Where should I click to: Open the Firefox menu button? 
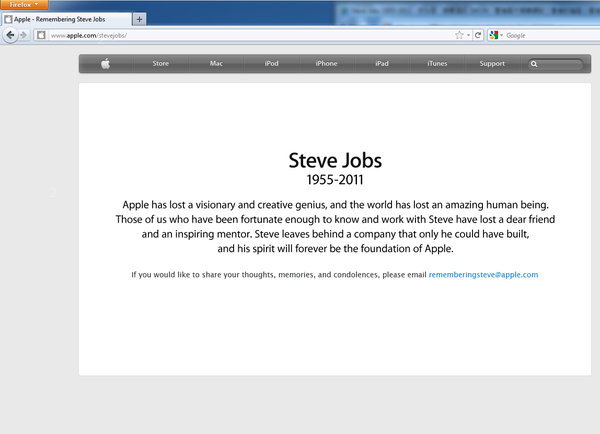[24, 5]
